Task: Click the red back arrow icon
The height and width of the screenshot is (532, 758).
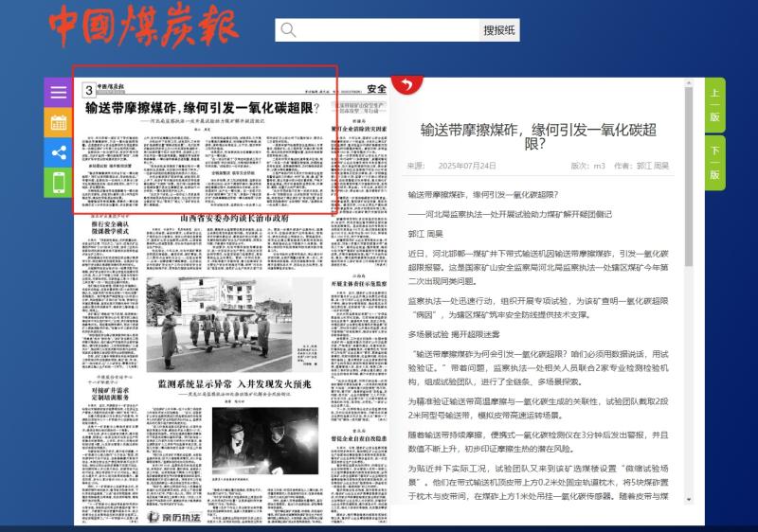Action: 407,85
